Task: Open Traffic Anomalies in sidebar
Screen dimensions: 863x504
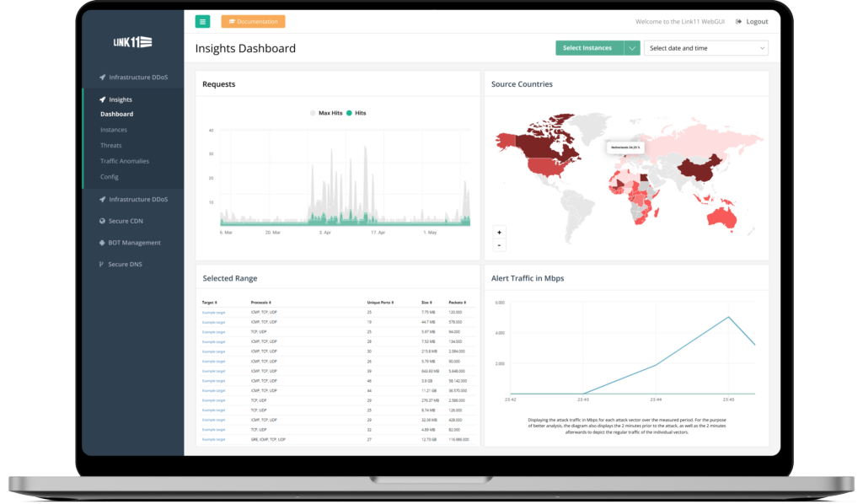Action: click(124, 161)
